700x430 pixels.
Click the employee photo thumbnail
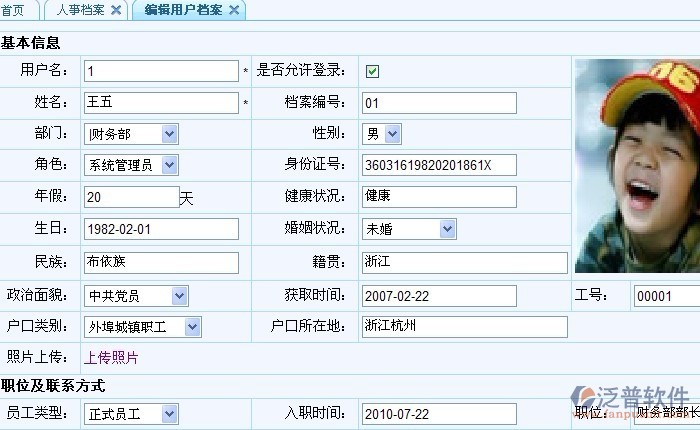click(x=636, y=165)
